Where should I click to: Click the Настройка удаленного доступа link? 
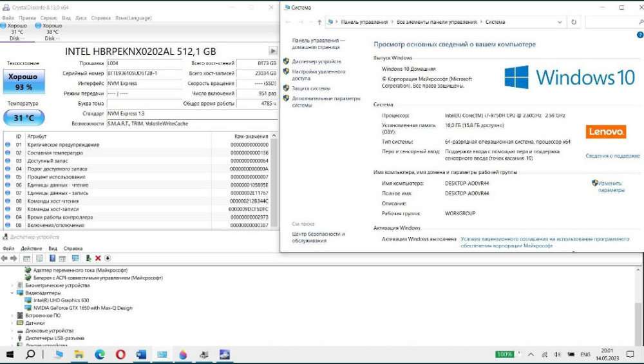point(318,75)
